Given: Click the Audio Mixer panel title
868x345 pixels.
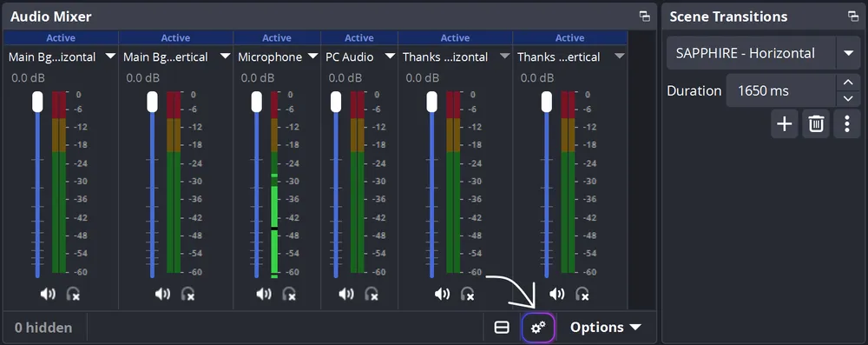Looking at the screenshot, I should pos(51,17).
